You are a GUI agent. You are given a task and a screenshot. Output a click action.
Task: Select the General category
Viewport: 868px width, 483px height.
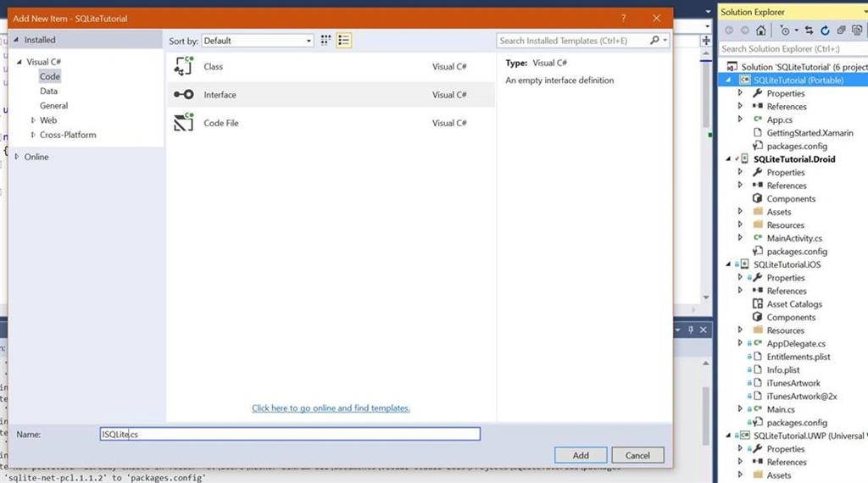(53, 105)
